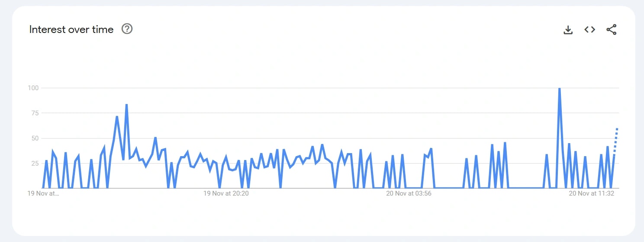This screenshot has width=644, height=242.
Task: Click the flat zero stretch right after 03:56
Action: pyautogui.click(x=448, y=188)
